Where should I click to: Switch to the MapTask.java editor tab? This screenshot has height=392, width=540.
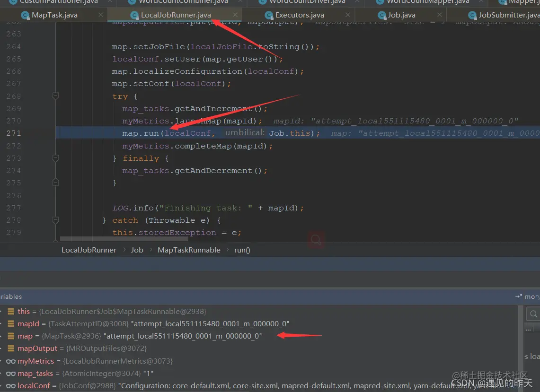coord(54,15)
